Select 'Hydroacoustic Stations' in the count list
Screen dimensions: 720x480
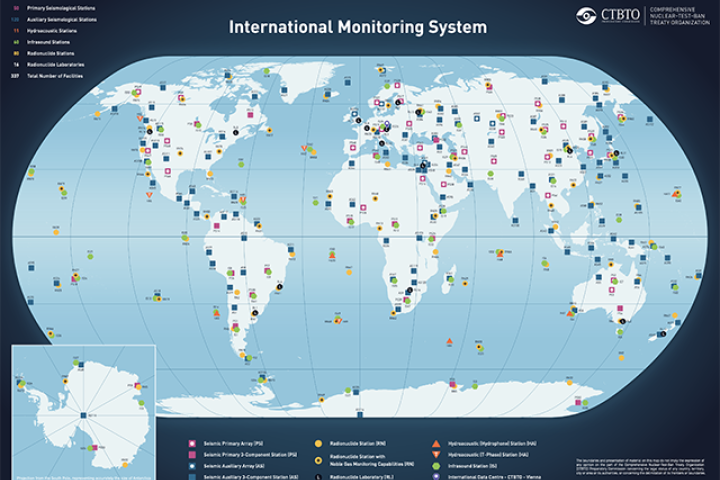click(52, 31)
